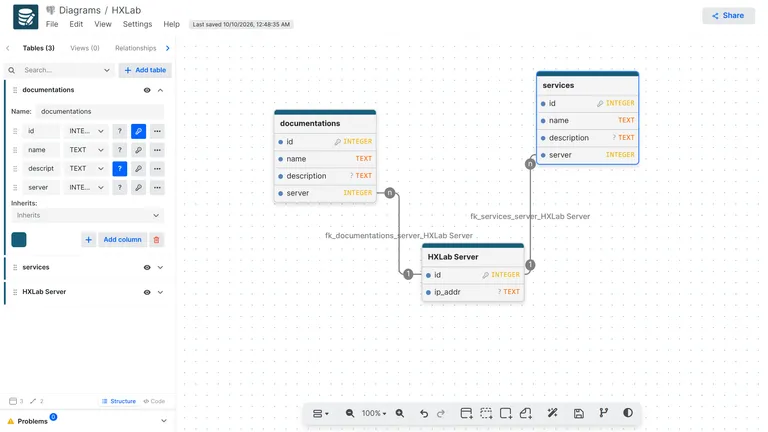
Task: Click the database app logo icon
Action: (x=25, y=17)
